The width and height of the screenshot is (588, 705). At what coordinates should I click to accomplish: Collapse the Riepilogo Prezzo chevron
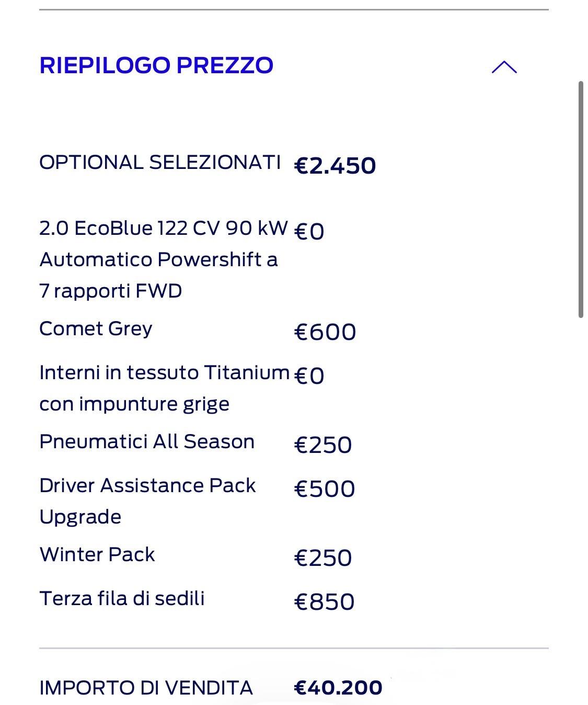pyautogui.click(x=504, y=67)
